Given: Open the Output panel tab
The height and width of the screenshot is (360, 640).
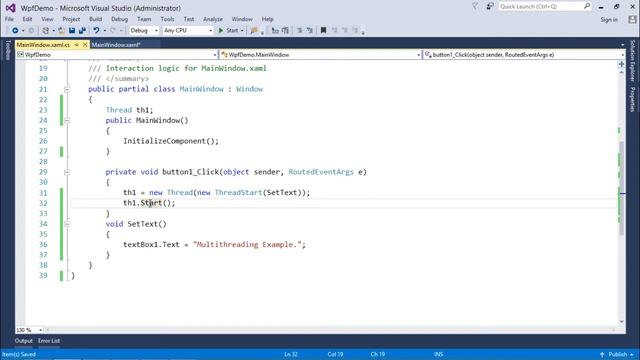Looking at the screenshot, I should coord(24,341).
